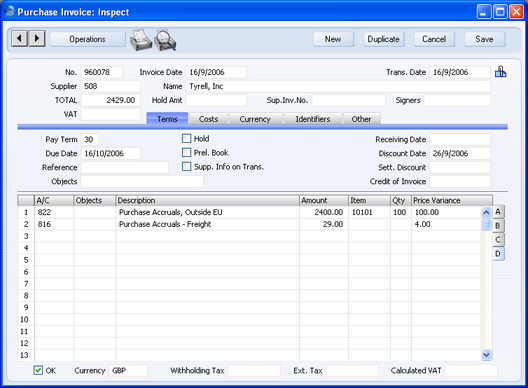Screen dimensions: 528x388
Task: Enable Supp. Info on Trans. checkbox
Action: pyautogui.click(x=186, y=166)
